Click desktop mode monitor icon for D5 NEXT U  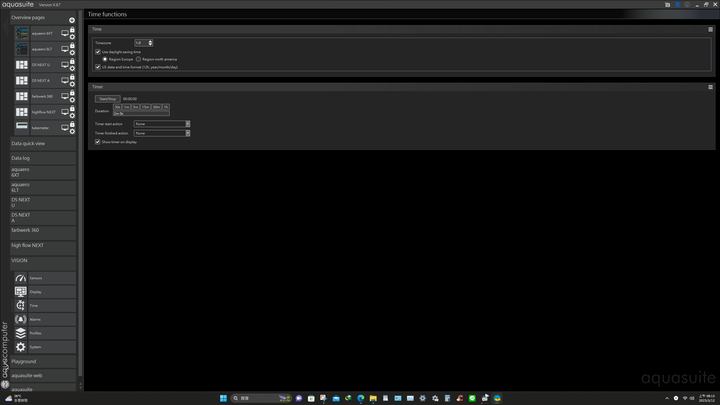(65, 65)
